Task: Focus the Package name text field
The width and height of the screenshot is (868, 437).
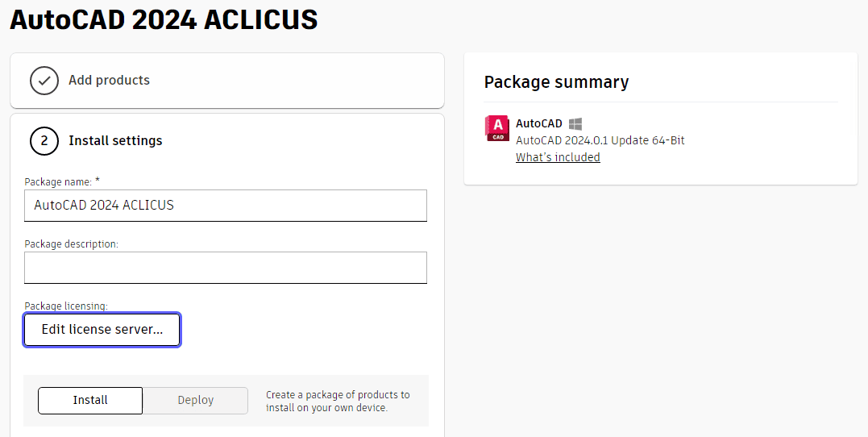Action: 226,206
